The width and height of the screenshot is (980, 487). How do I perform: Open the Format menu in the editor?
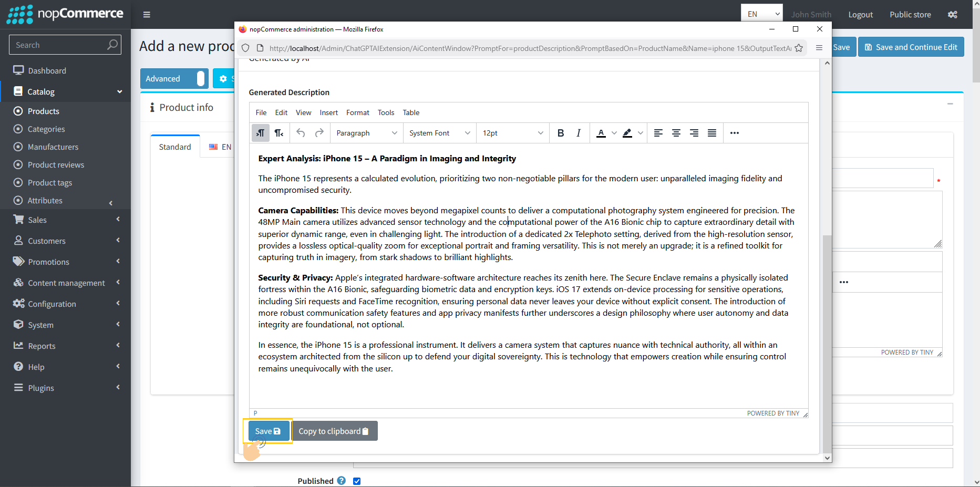pyautogui.click(x=357, y=112)
